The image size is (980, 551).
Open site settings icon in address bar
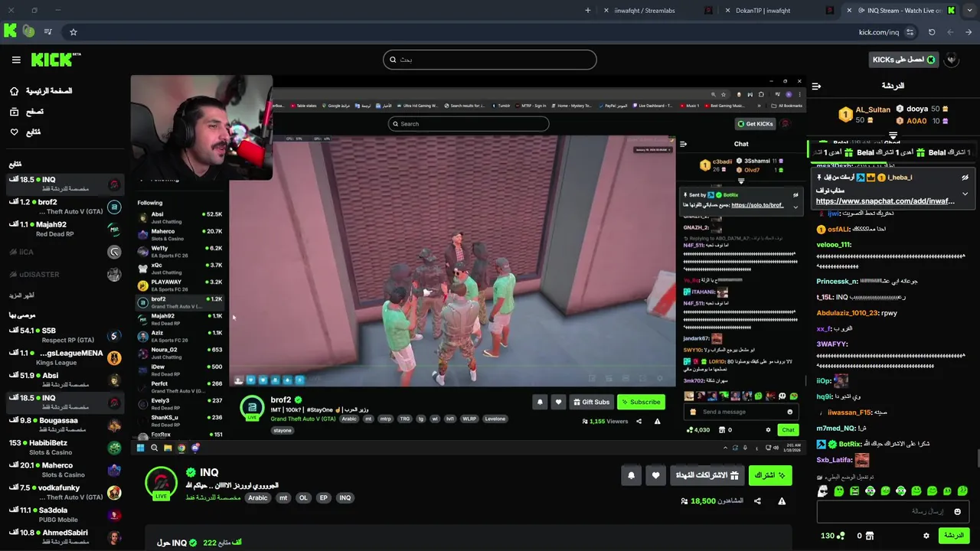(x=910, y=32)
